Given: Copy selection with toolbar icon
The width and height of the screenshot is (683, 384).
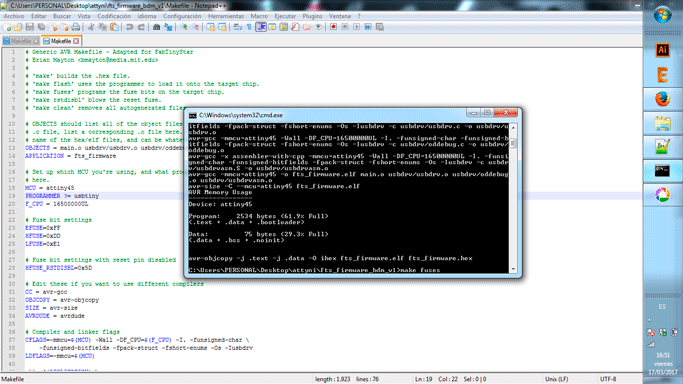Looking at the screenshot, I should (103, 27).
